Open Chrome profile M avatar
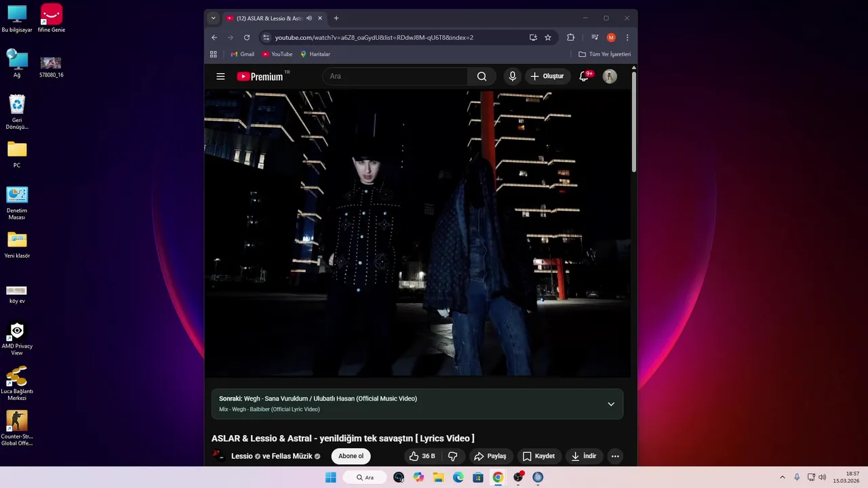 click(x=611, y=37)
